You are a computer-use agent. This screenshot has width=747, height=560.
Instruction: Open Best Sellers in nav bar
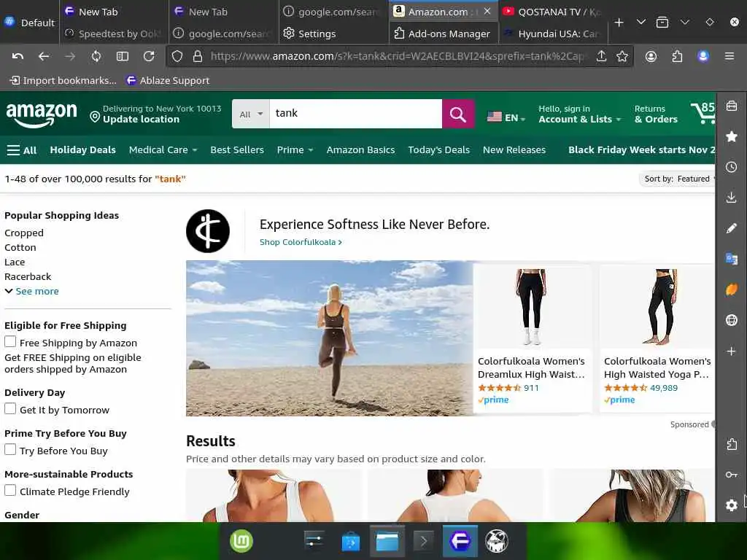(237, 150)
